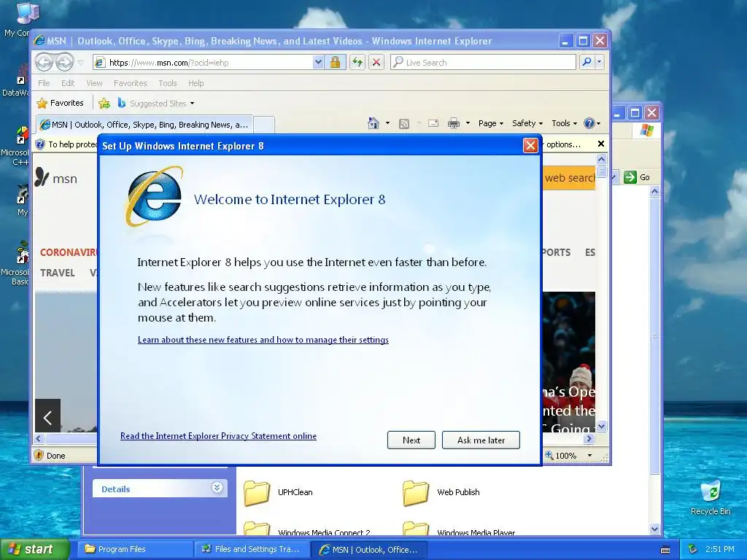747x560 pixels.
Task: Open Internet Explorer Privacy Statement link
Action: click(218, 436)
